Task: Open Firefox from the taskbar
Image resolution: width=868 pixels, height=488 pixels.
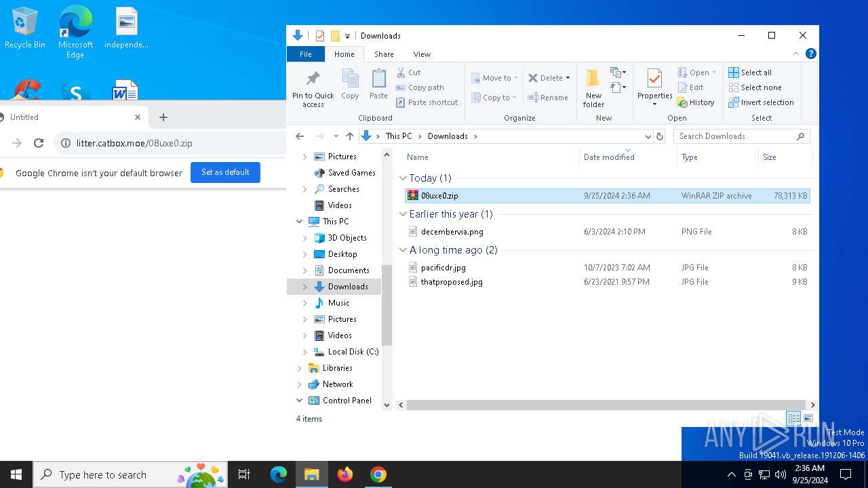Action: (345, 474)
